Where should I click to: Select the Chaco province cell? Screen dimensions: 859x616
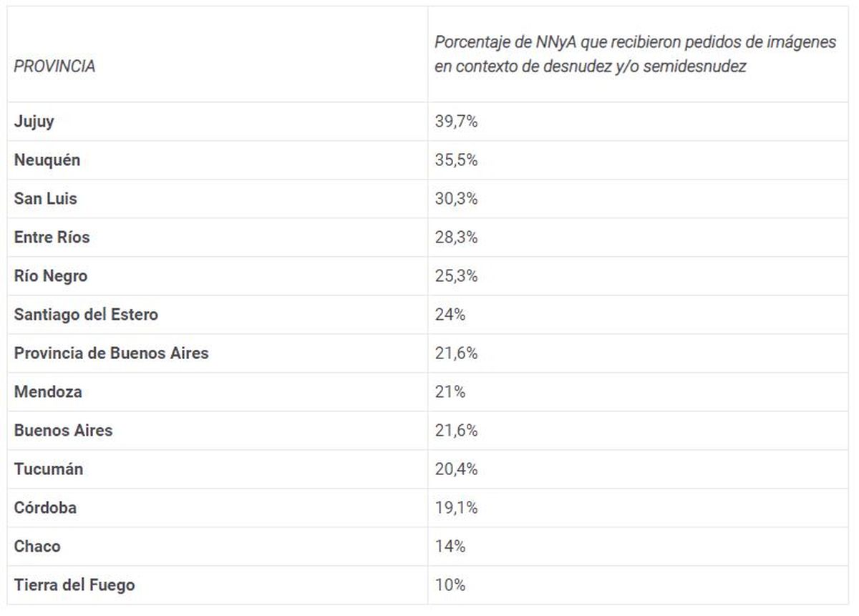point(37,547)
